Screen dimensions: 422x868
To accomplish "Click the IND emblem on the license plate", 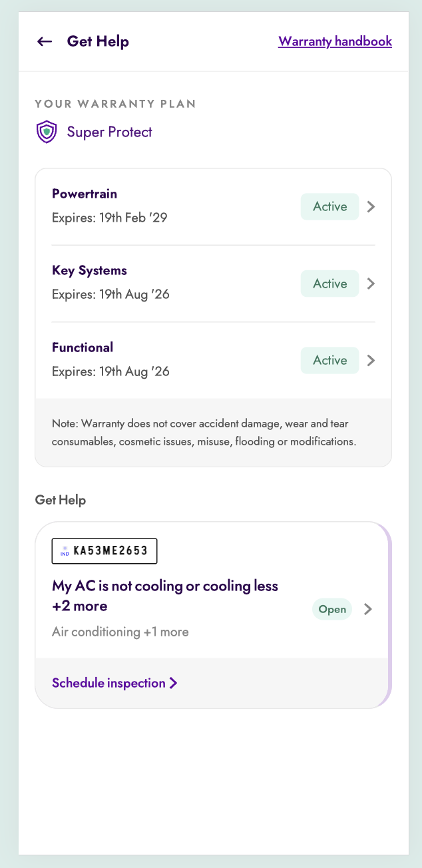I will point(65,551).
